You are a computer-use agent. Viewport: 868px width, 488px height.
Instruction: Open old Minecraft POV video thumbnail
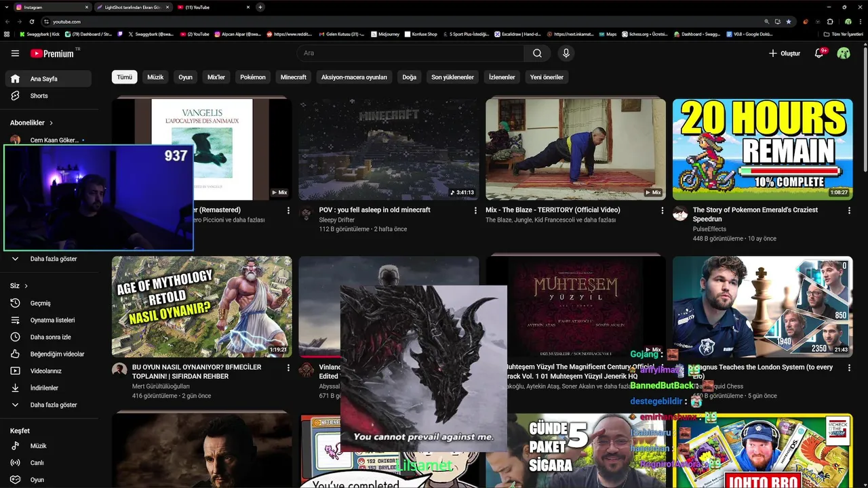pos(389,149)
